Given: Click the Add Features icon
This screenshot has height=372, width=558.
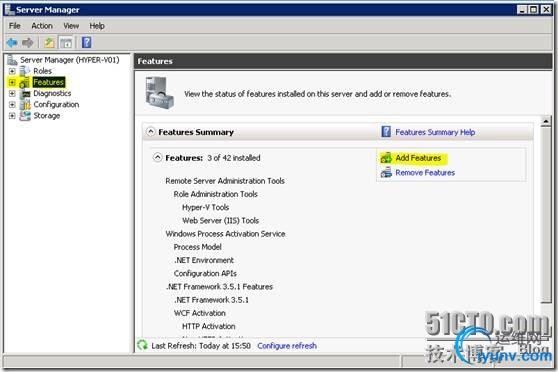Looking at the screenshot, I should [386, 158].
